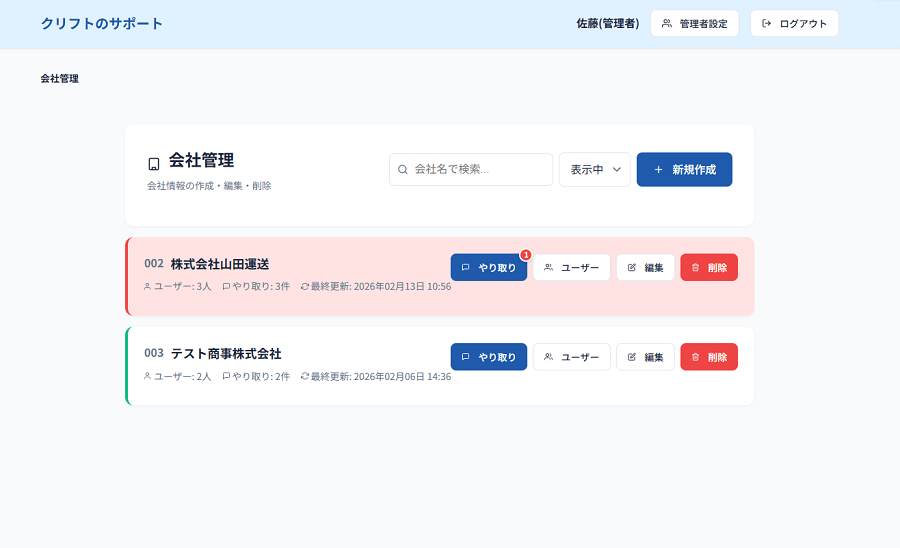
Task: Click refresh icon beside 山田運送 最終更新
Action: coord(304,286)
